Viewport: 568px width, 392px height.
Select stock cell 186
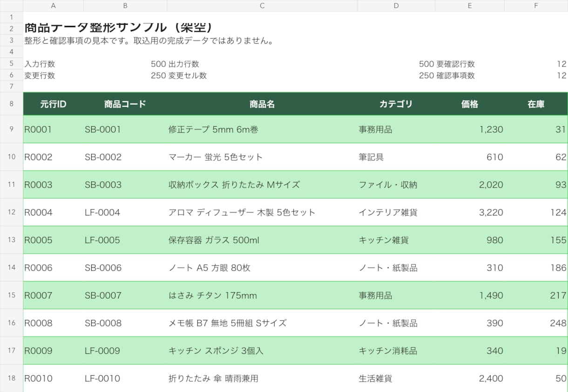(x=536, y=268)
